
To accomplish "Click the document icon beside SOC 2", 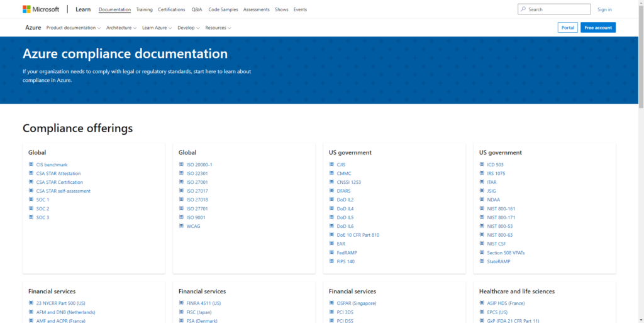I will [31, 208].
